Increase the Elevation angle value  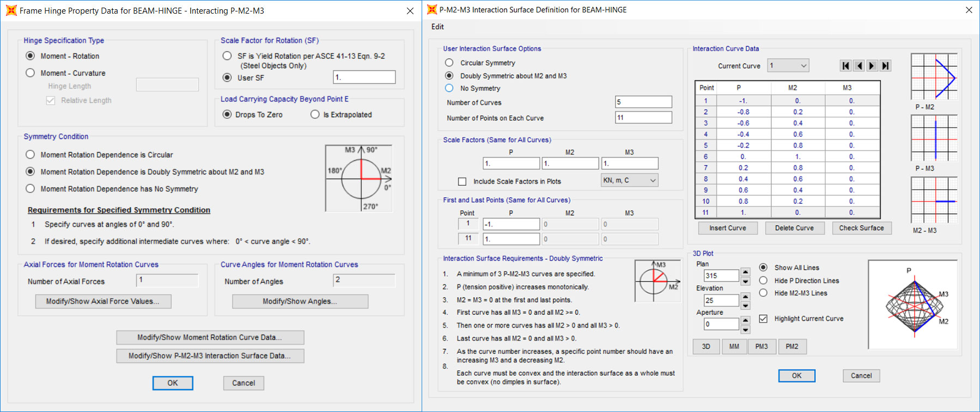[746, 296]
